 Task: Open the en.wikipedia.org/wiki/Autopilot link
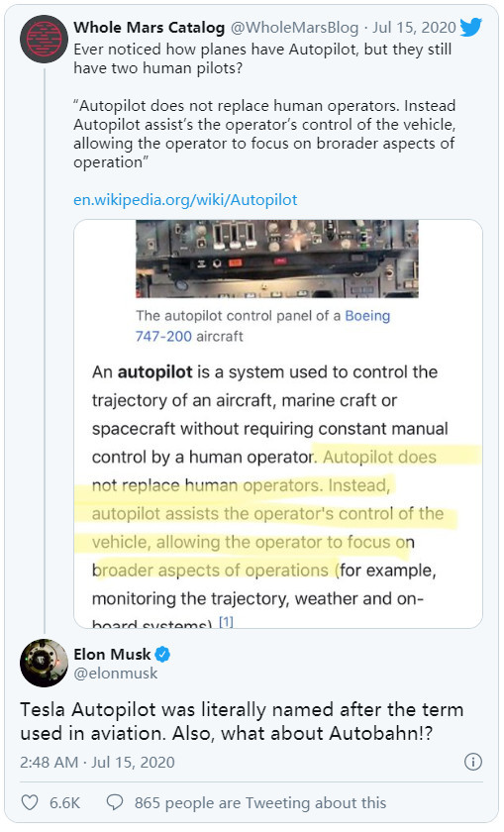click(185, 199)
